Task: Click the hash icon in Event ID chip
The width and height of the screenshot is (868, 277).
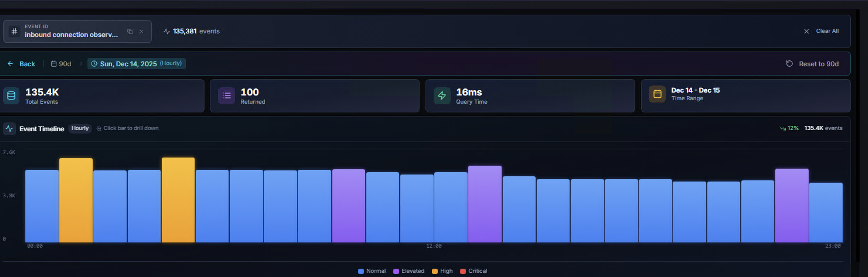Action: tap(14, 31)
